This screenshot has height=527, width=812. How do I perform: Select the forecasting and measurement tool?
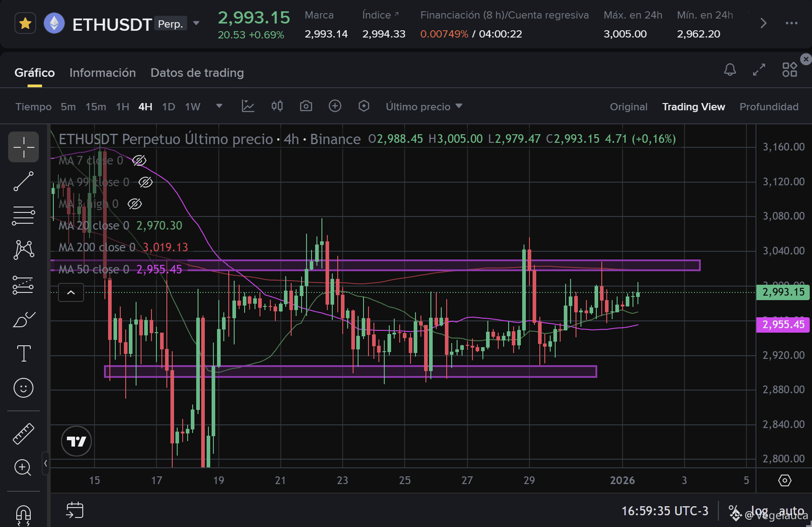point(24,285)
